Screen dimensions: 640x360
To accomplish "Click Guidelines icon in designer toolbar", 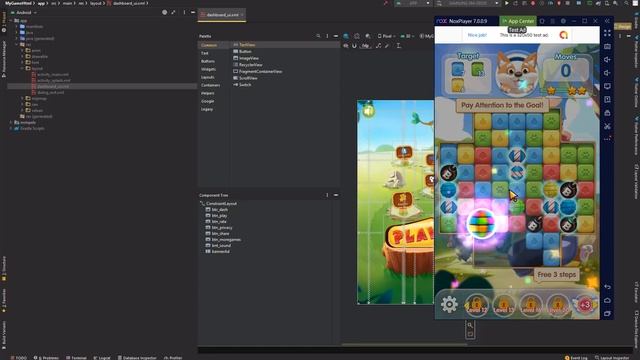I will point(399,46).
